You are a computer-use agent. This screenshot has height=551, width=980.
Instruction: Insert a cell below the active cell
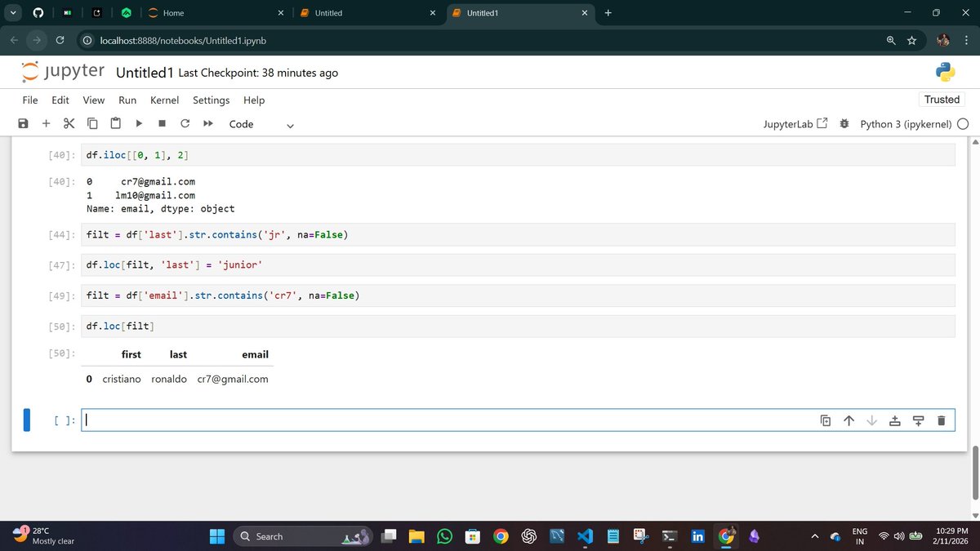(x=918, y=420)
